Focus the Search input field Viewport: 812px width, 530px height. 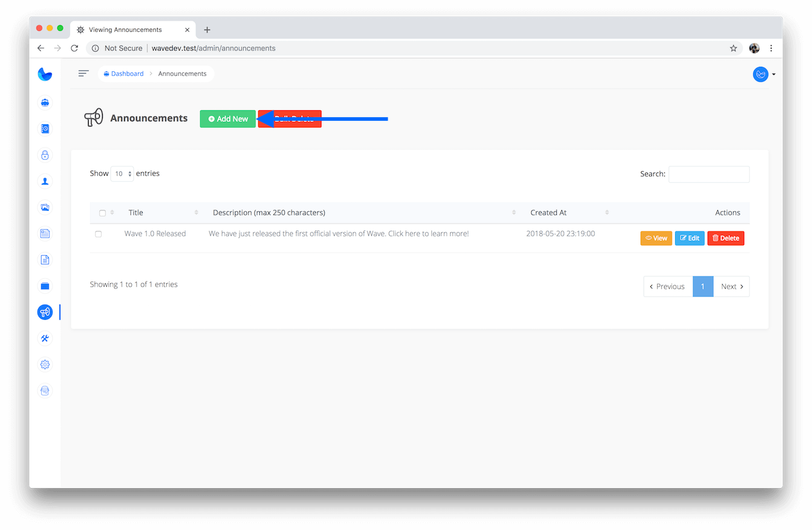pos(709,174)
